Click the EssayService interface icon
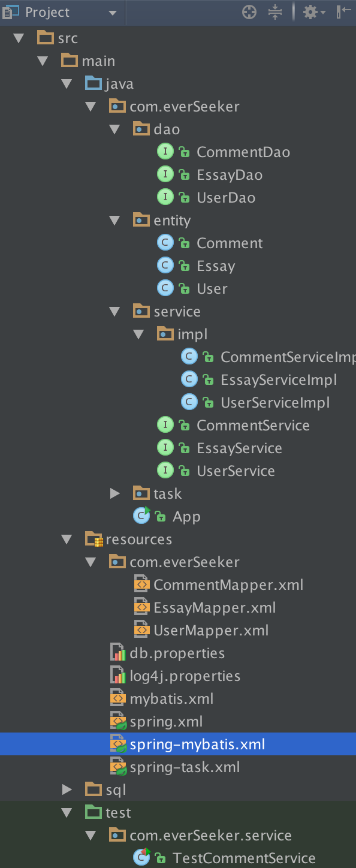 click(165, 448)
